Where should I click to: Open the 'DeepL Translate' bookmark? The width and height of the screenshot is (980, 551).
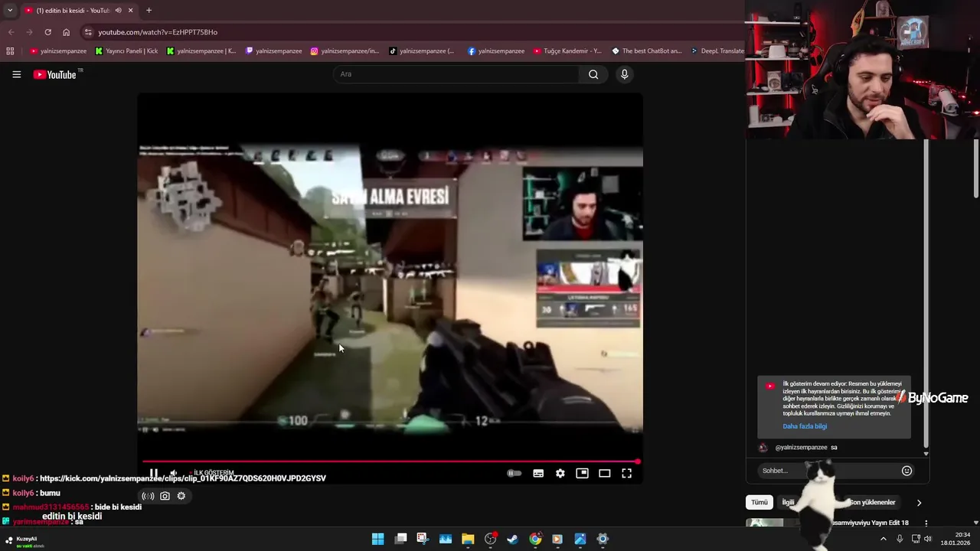pos(717,51)
